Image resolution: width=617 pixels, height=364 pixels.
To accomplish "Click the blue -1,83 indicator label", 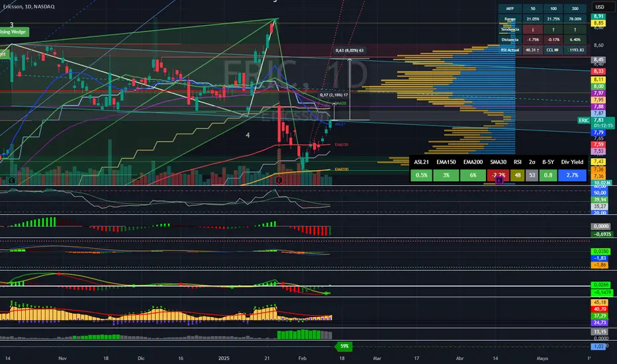I will (600, 258).
